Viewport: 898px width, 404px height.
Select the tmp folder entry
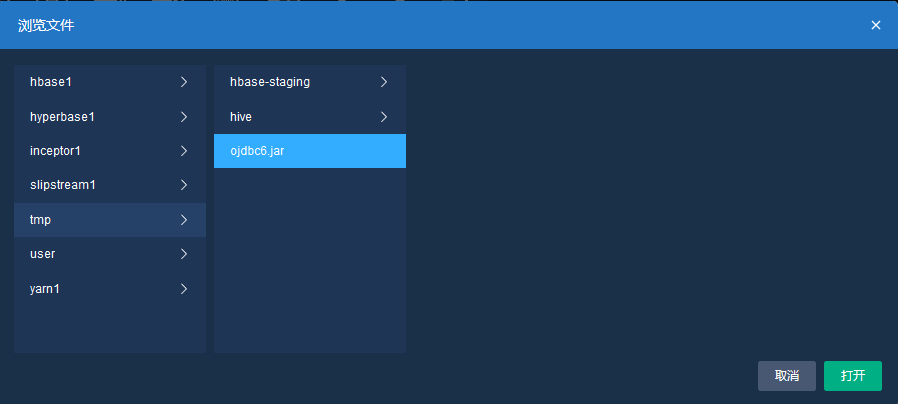(40, 220)
